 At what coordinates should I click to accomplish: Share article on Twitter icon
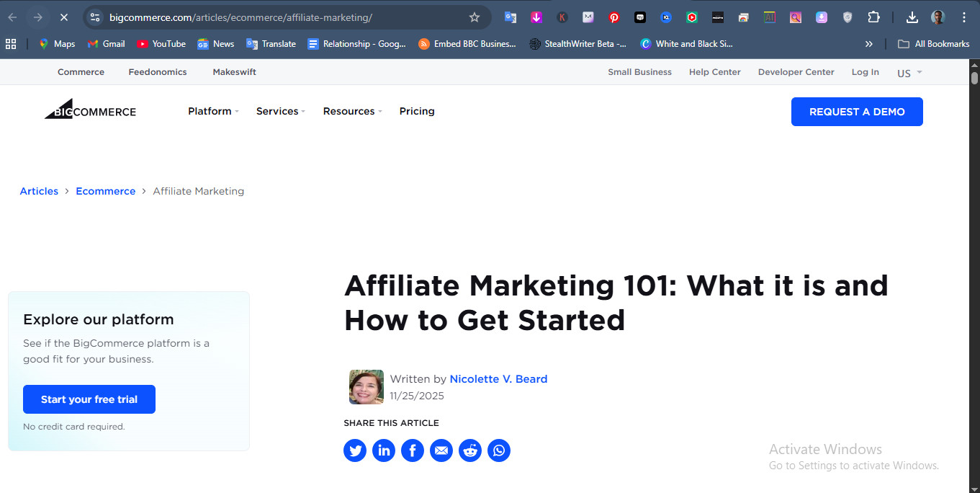(x=355, y=451)
